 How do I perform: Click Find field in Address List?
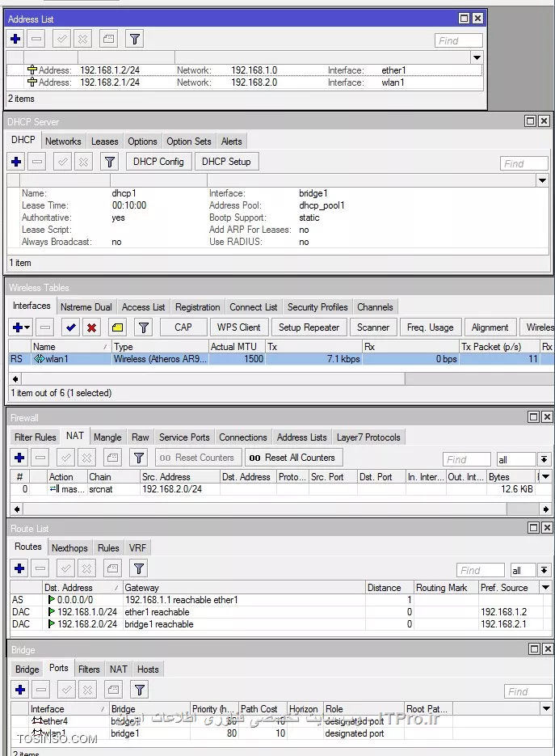pyautogui.click(x=458, y=41)
